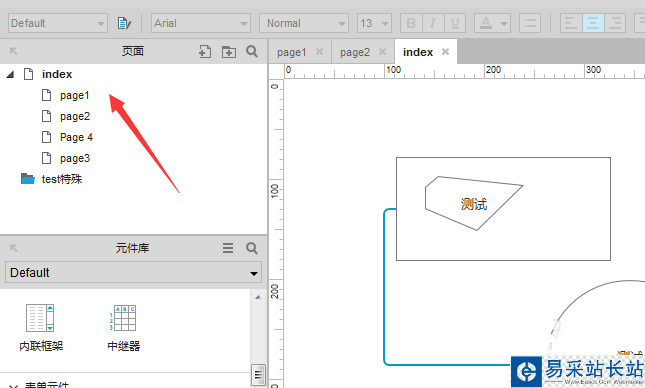
Task: Toggle Italic formatting
Action: (433, 23)
